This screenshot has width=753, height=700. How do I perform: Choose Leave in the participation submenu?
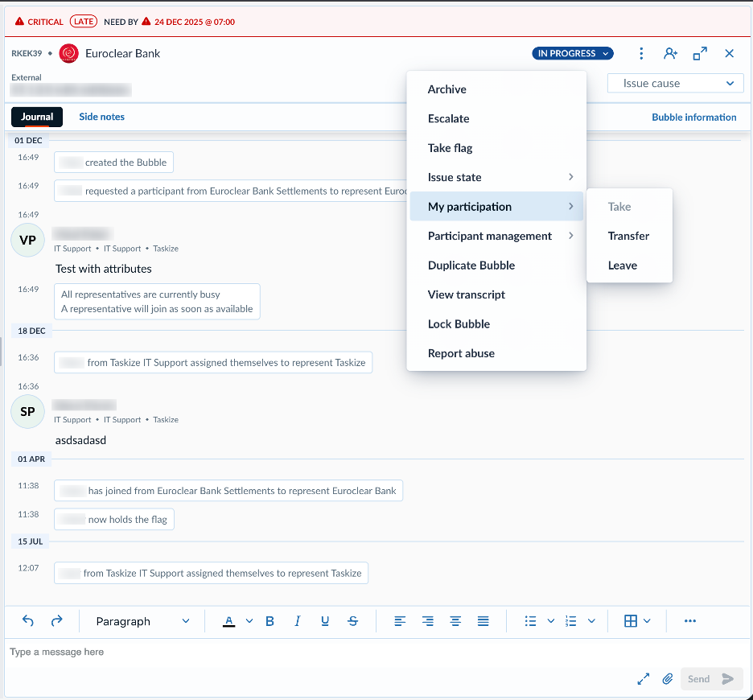click(629, 266)
